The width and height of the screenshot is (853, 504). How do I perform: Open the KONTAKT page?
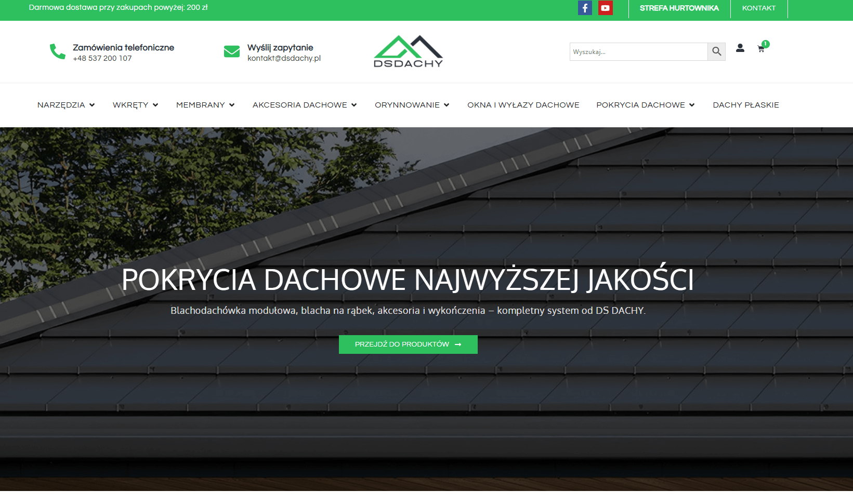(759, 8)
